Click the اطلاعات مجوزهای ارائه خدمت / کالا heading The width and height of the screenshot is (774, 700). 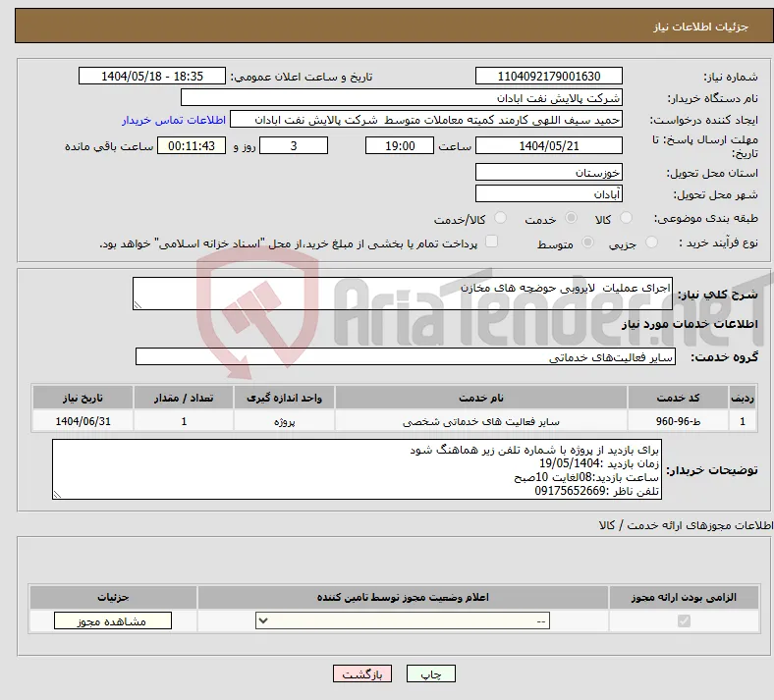[687, 525]
